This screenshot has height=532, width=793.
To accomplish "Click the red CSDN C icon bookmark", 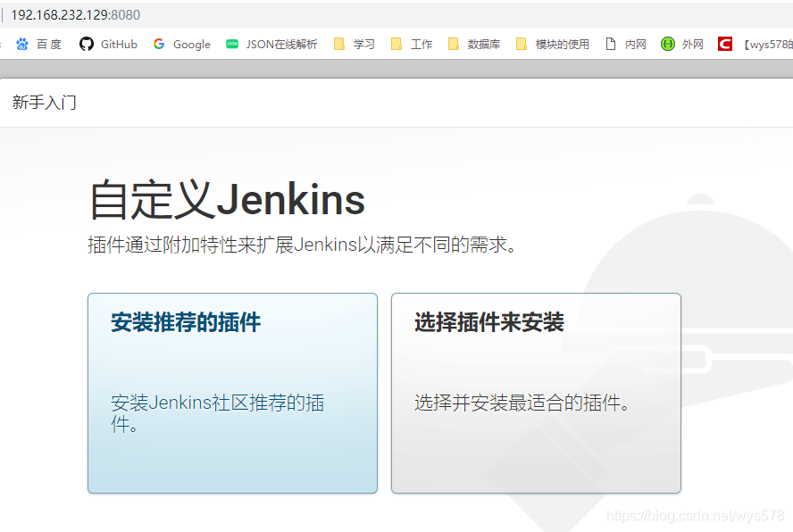I will click(725, 44).
